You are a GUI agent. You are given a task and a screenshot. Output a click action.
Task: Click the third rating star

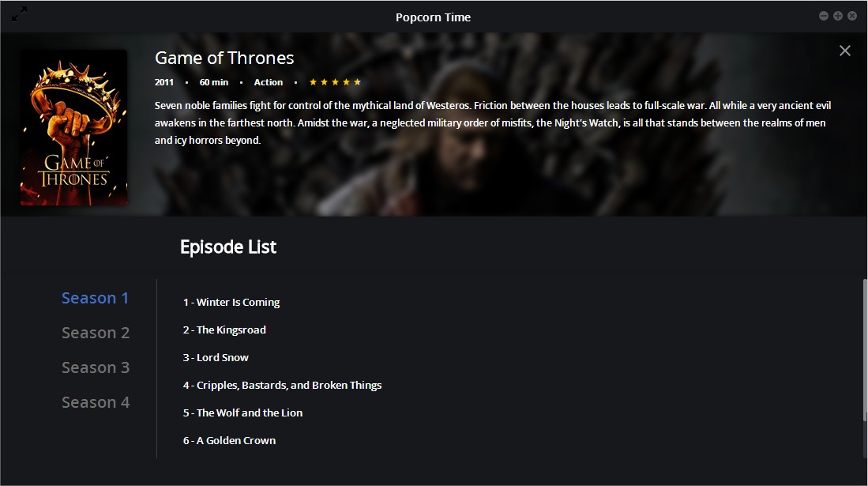click(335, 82)
